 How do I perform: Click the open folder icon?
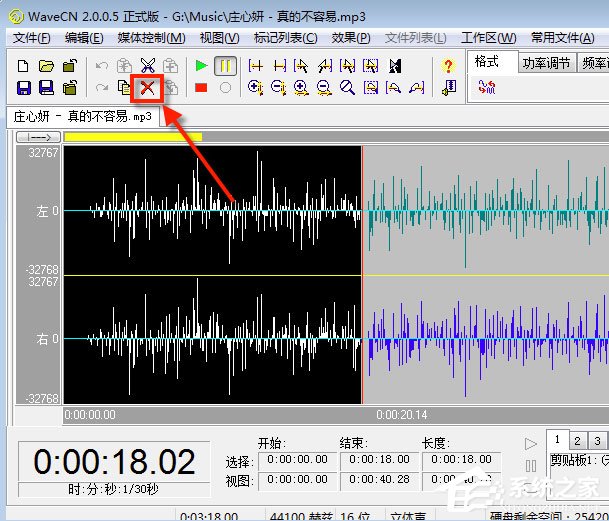point(47,66)
